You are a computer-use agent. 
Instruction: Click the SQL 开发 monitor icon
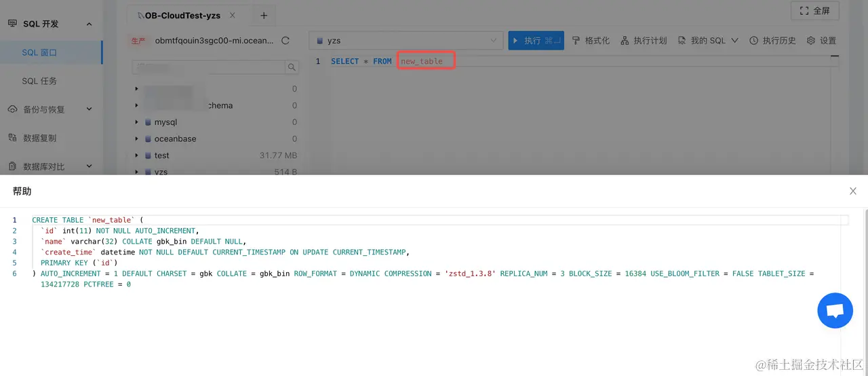[12, 24]
